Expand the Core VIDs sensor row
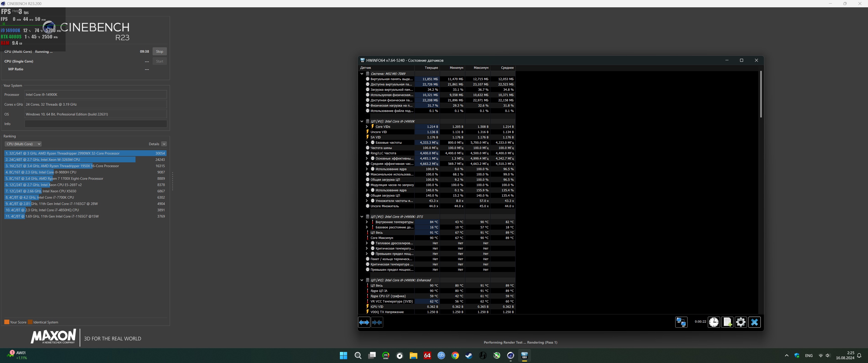This screenshot has height=363, width=868. pos(367,127)
